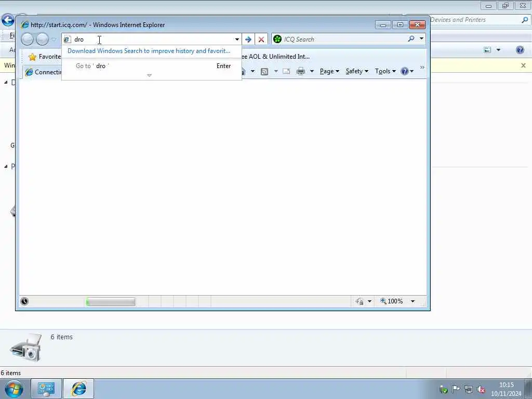Click the IE Back button
The width and height of the screenshot is (532, 399).
click(x=27, y=39)
